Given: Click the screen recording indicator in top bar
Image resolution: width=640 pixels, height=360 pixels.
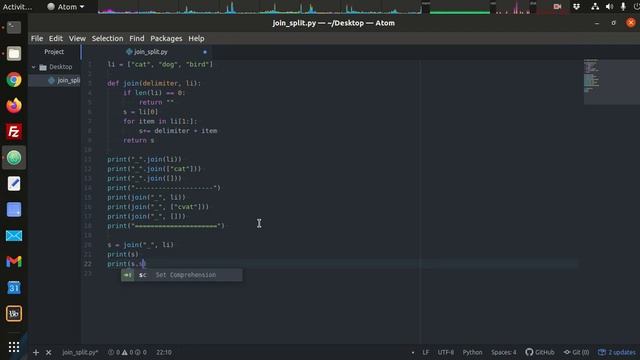Looking at the screenshot, I should tap(557, 7).
